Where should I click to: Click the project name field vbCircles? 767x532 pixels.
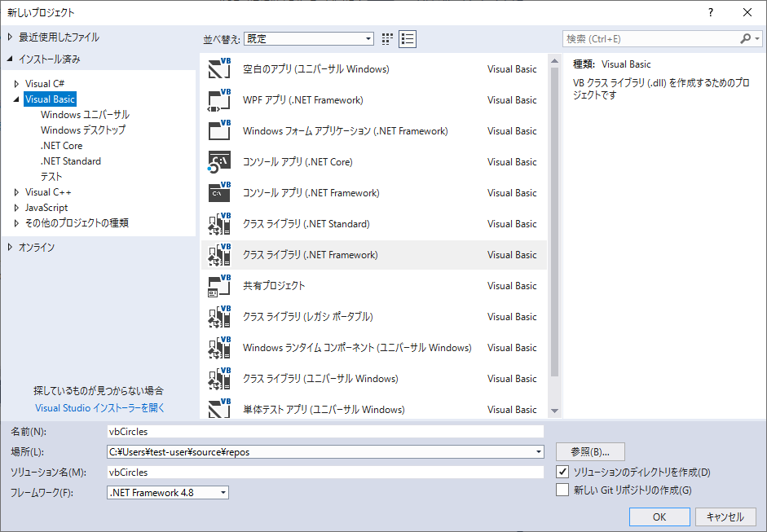point(325,431)
